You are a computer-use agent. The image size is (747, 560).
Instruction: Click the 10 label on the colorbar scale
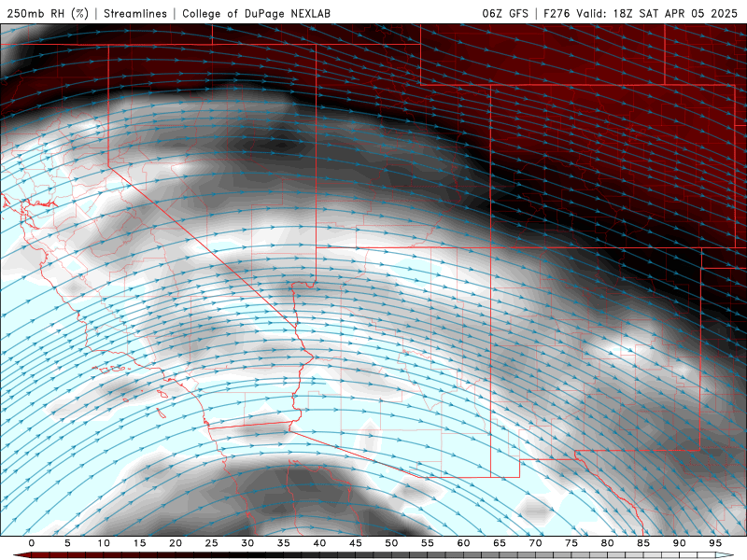[104, 543]
